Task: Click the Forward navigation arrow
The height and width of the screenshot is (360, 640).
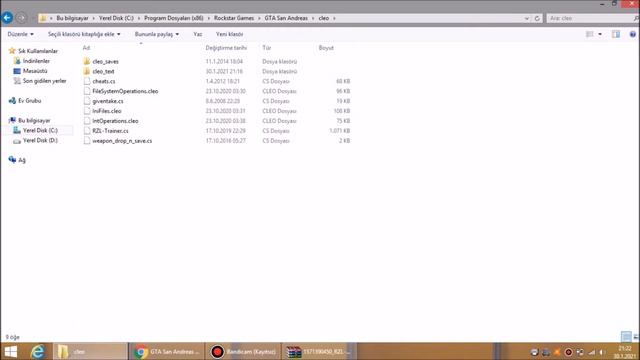Action: pos(21,18)
